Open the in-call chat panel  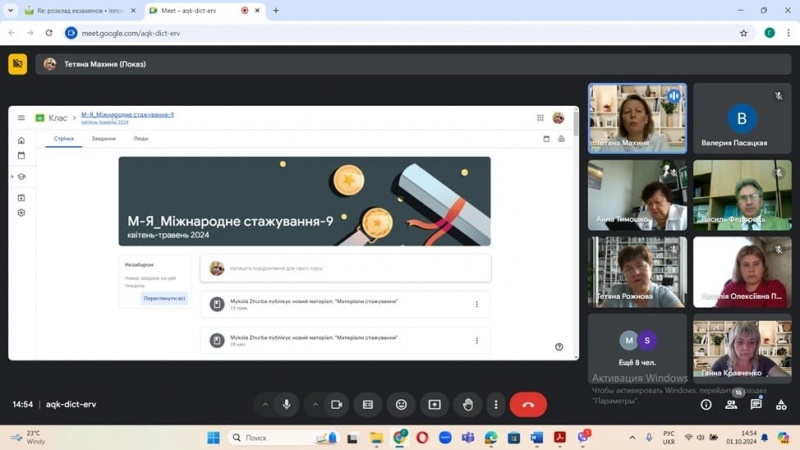[756, 404]
